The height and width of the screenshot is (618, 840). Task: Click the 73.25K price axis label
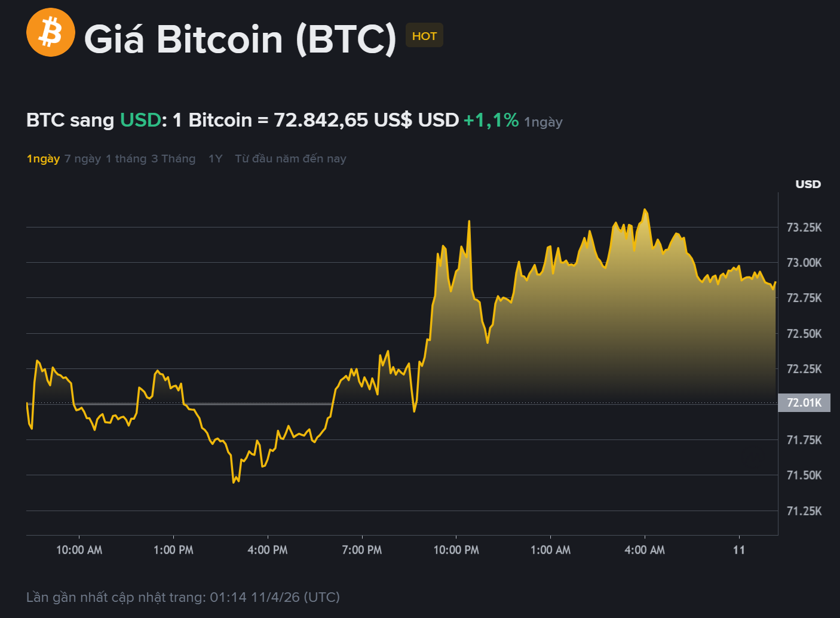pos(804,227)
